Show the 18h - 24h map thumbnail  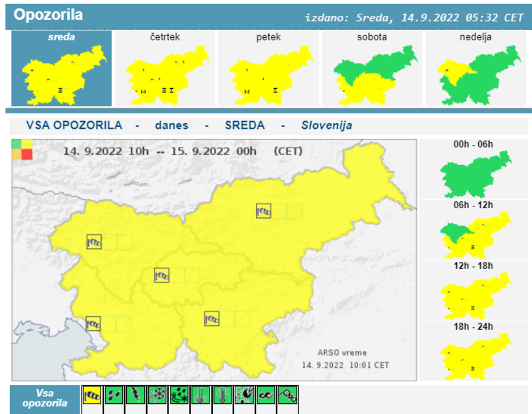[x=474, y=355]
